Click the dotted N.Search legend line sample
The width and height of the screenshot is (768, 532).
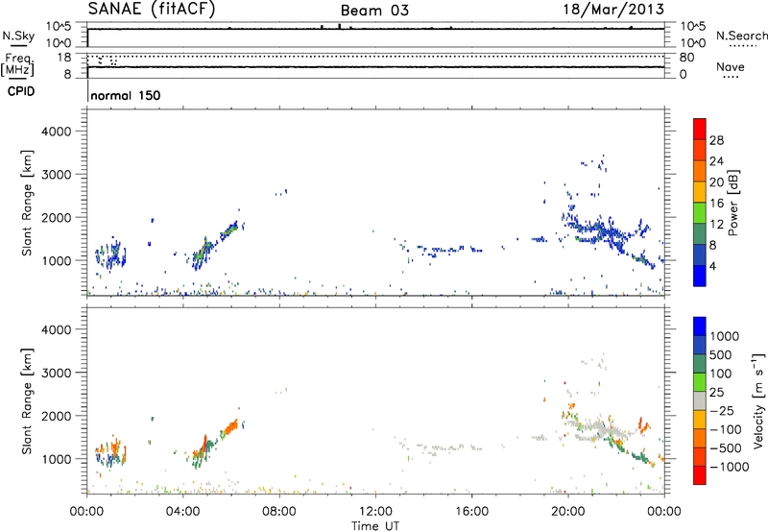[x=742, y=46]
